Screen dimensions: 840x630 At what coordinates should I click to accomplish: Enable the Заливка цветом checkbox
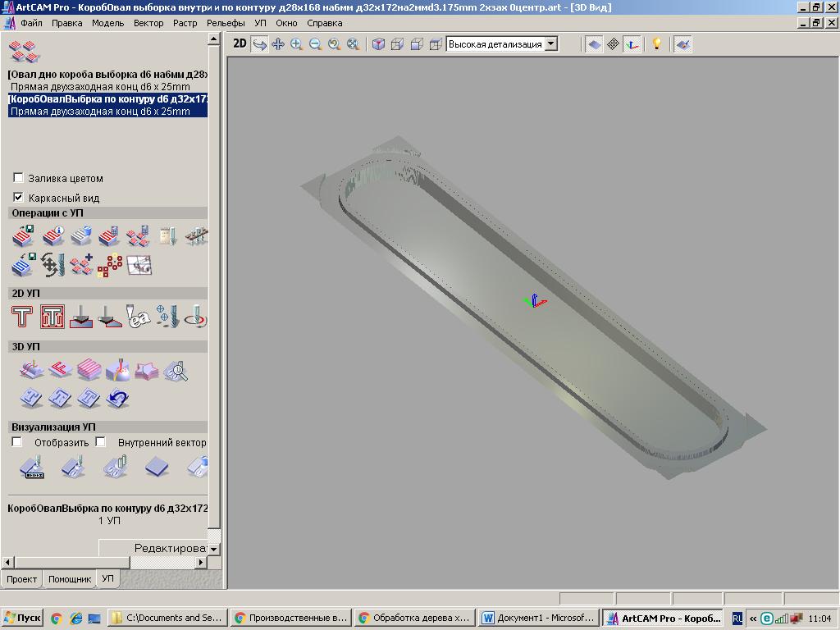[x=18, y=178]
